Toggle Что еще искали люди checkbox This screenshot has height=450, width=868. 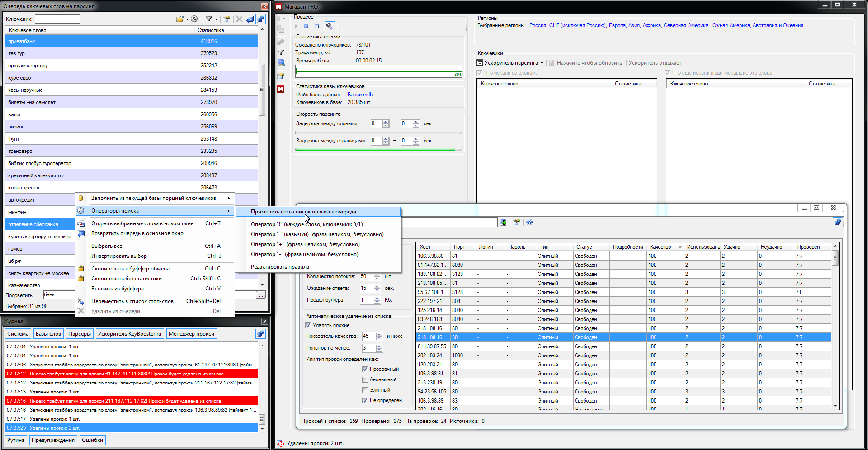667,73
